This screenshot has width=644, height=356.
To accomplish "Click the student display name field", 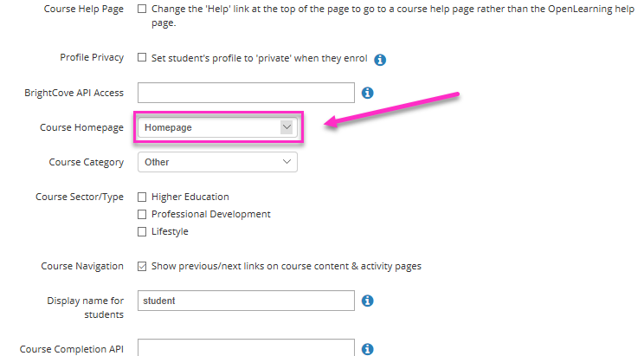I will [246, 301].
